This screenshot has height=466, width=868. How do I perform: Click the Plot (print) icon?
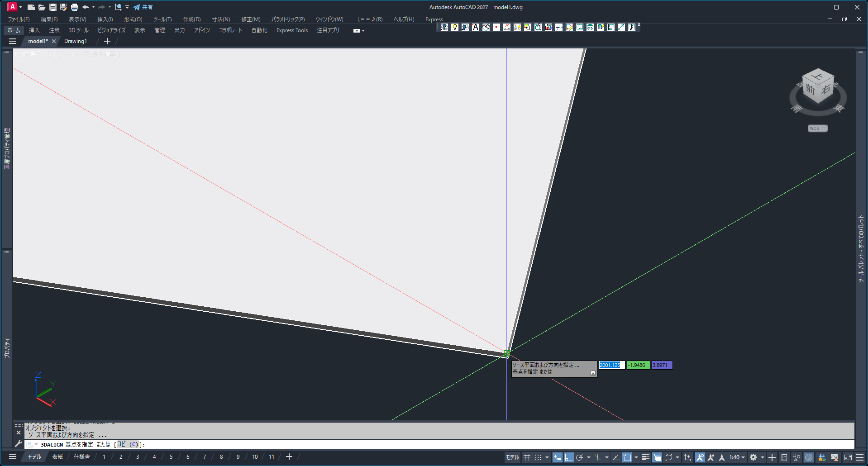click(x=75, y=7)
